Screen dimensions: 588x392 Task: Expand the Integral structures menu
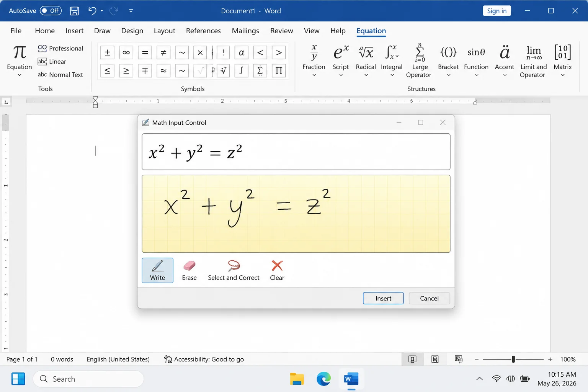click(392, 60)
